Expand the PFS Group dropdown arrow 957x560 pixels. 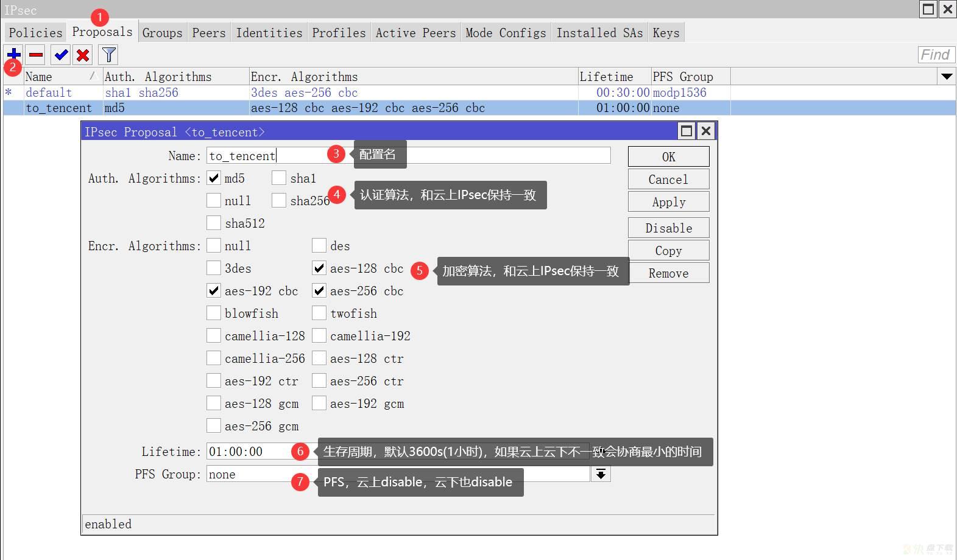[601, 474]
